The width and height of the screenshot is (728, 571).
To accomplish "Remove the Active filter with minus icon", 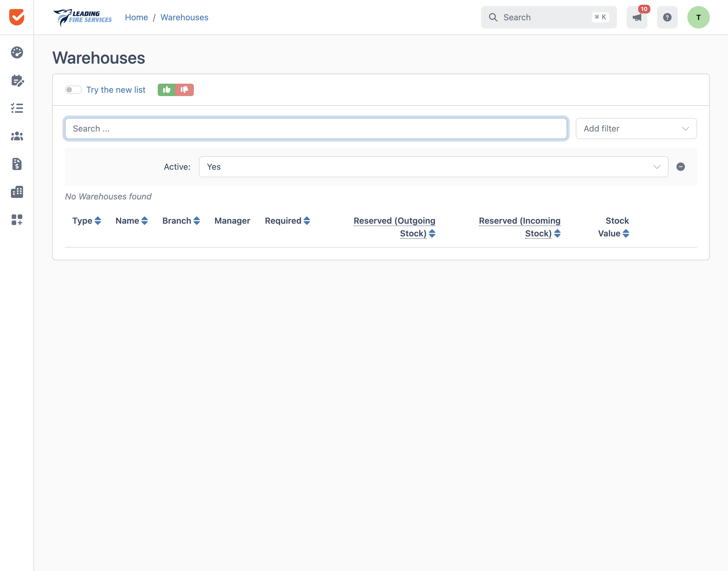I will tap(680, 167).
